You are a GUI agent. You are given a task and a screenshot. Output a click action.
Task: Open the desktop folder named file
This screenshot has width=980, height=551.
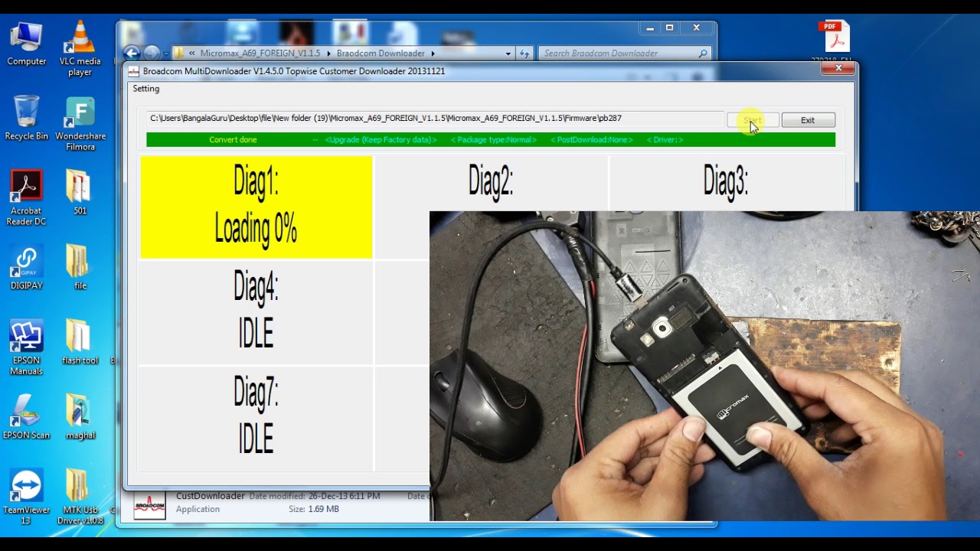(80, 267)
